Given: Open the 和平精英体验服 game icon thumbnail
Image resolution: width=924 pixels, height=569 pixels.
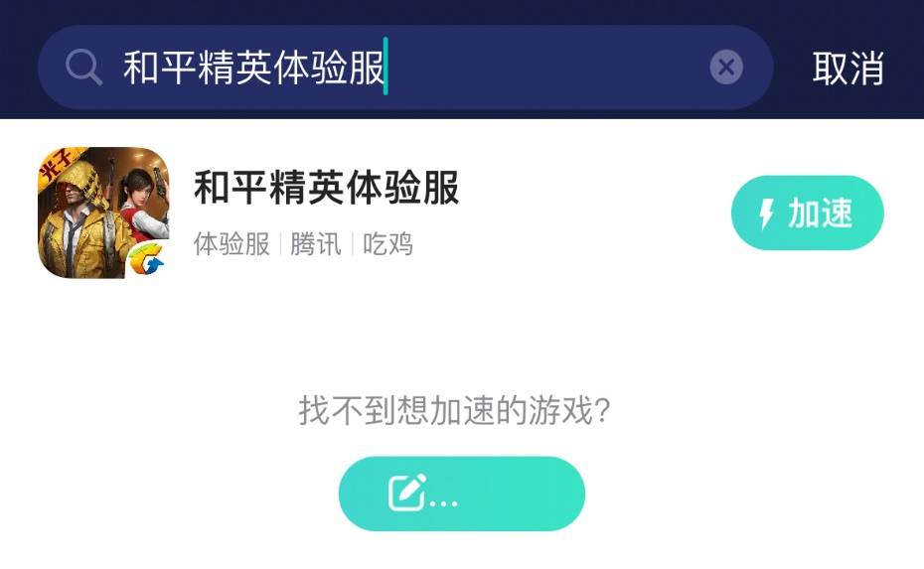Looking at the screenshot, I should pos(103,213).
